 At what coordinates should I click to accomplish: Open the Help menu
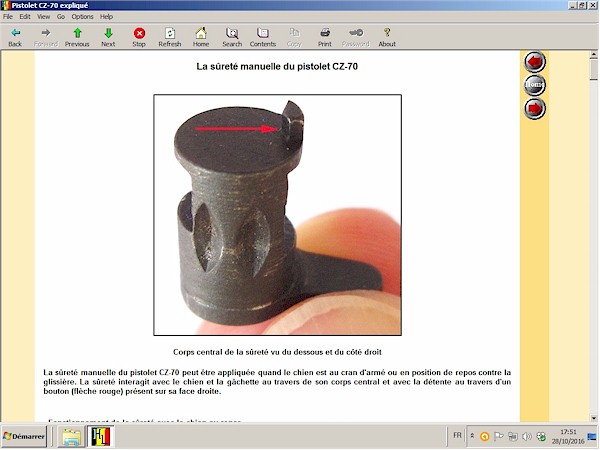(x=106, y=16)
